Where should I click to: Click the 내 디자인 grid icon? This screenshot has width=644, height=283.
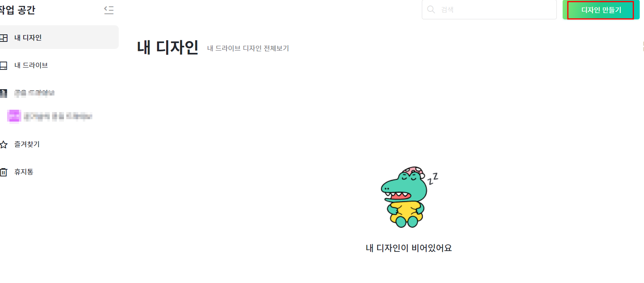pos(4,38)
